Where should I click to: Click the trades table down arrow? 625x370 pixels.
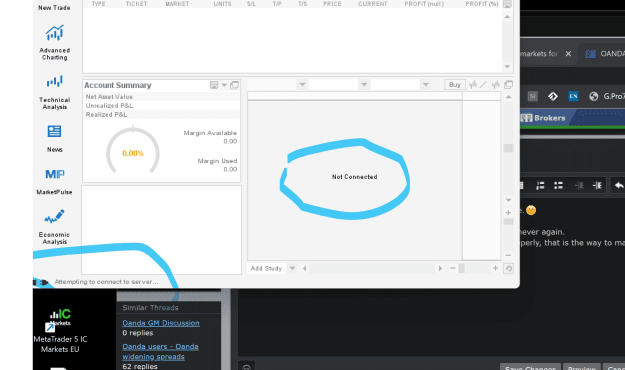[507, 67]
